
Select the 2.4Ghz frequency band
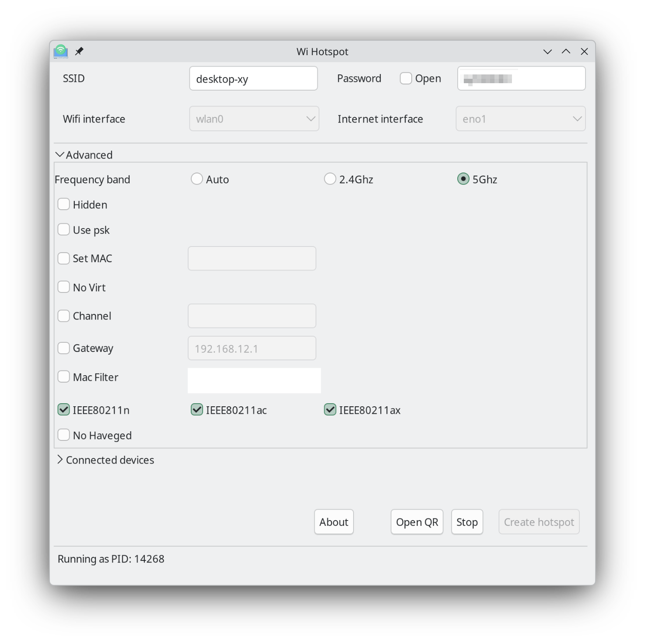click(330, 179)
